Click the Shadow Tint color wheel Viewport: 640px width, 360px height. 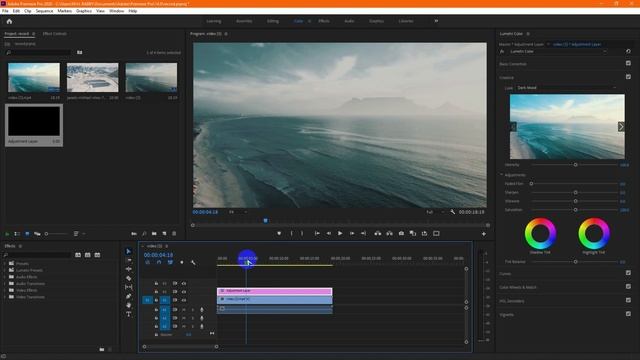tap(540, 233)
